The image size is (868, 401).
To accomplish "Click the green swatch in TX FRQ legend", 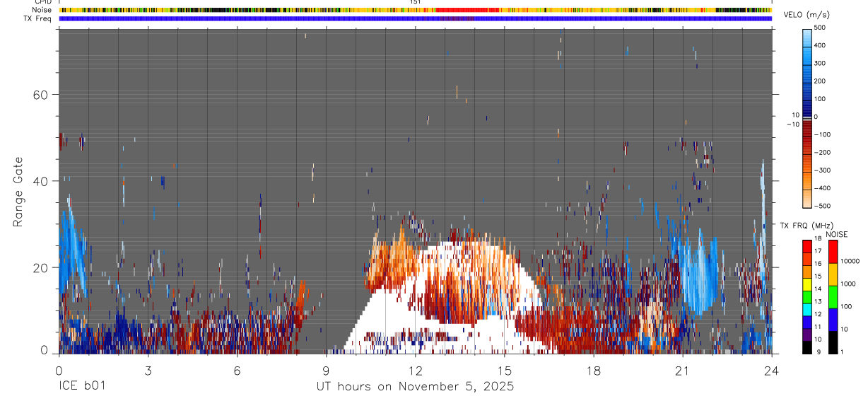I will (x=807, y=297).
